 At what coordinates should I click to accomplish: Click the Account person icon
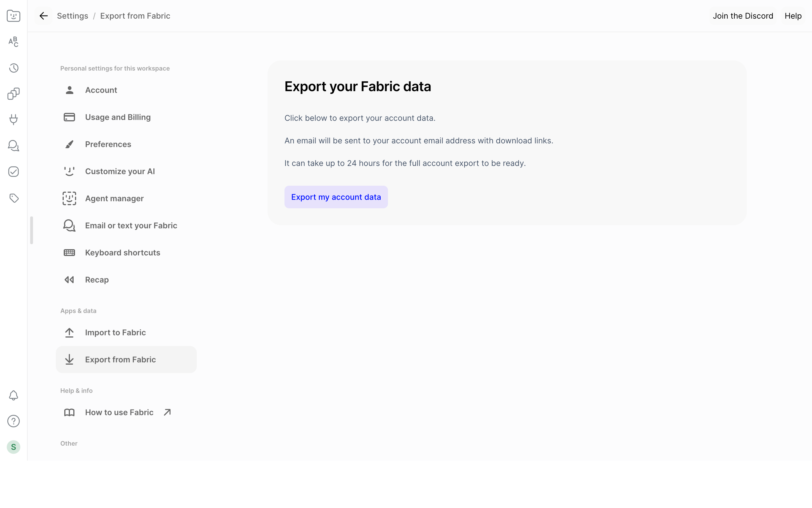[69, 90]
